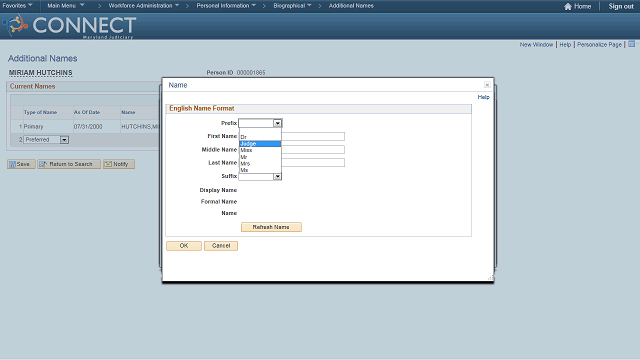640x360 pixels.
Task: Open the Preferred name type dropdown
Action: [x=46, y=140]
